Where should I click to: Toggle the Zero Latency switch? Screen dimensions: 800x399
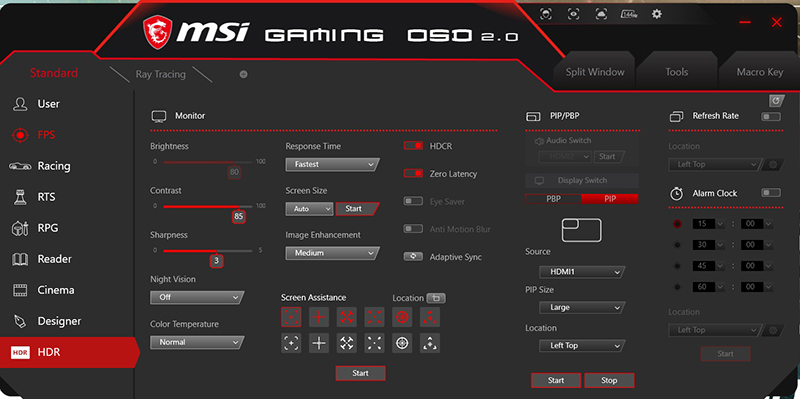(x=413, y=173)
